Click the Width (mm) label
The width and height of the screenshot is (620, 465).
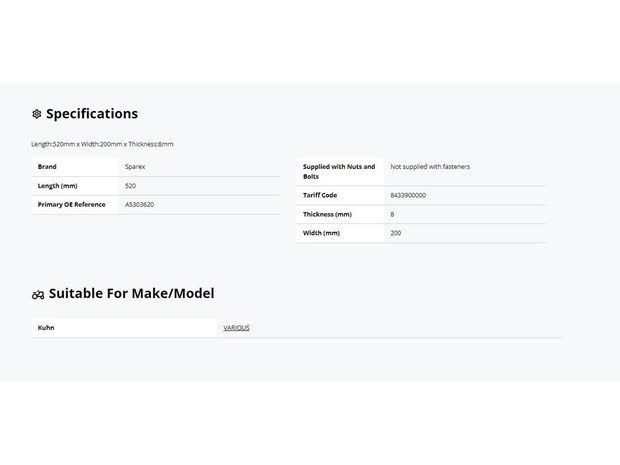[321, 233]
